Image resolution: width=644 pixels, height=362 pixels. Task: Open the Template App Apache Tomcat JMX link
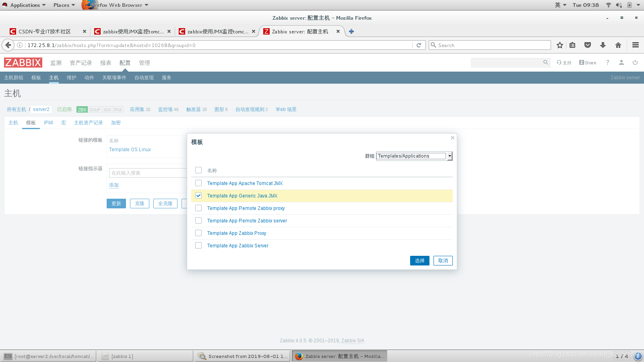(x=245, y=183)
